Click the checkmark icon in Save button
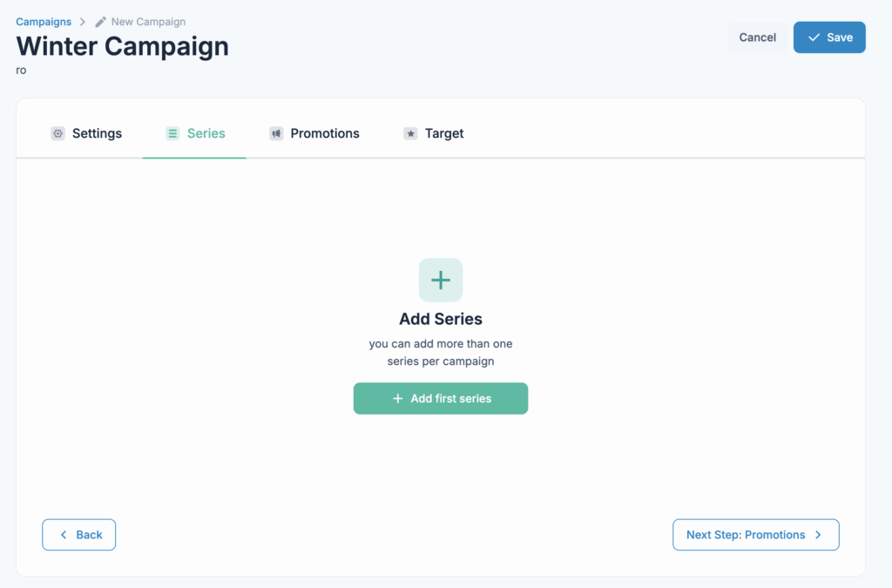 (x=814, y=37)
